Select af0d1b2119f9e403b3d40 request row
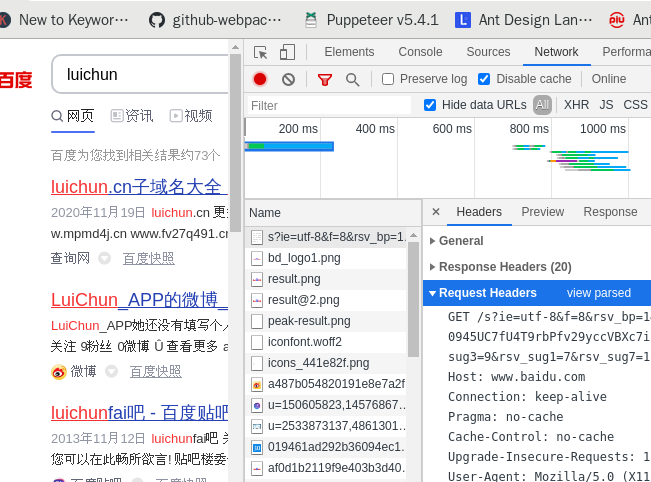This screenshot has width=651, height=482. click(326, 468)
